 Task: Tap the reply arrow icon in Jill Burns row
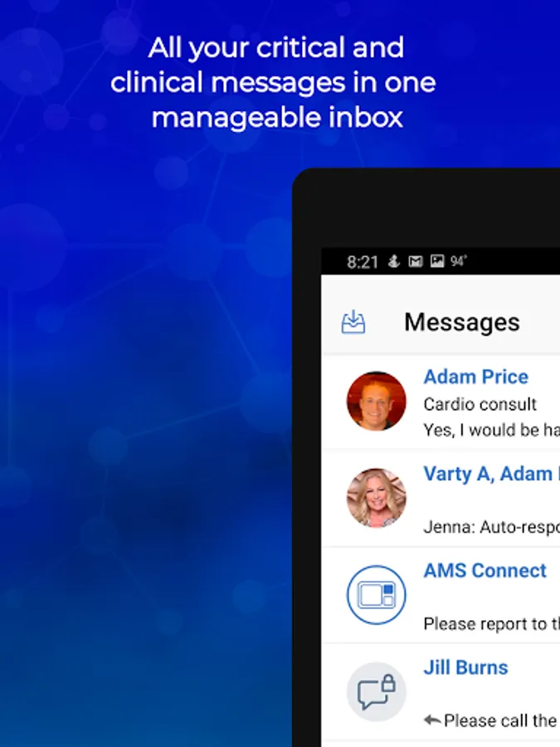click(x=432, y=720)
